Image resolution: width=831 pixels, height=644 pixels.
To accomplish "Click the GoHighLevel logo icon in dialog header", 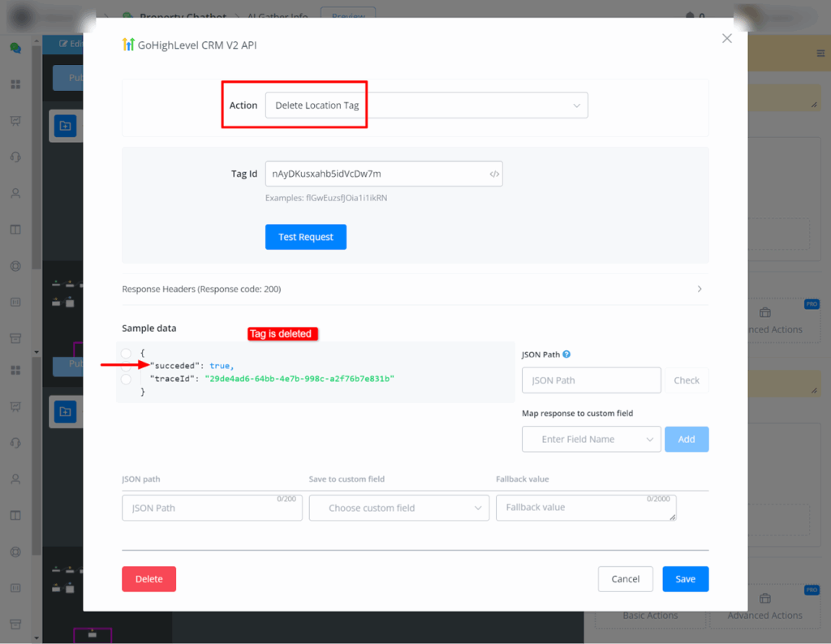I will point(128,45).
